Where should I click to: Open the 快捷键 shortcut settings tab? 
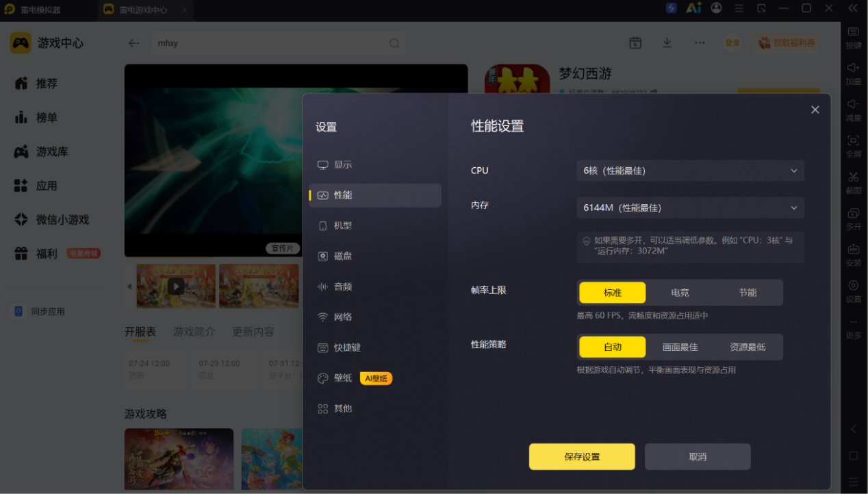(375, 347)
